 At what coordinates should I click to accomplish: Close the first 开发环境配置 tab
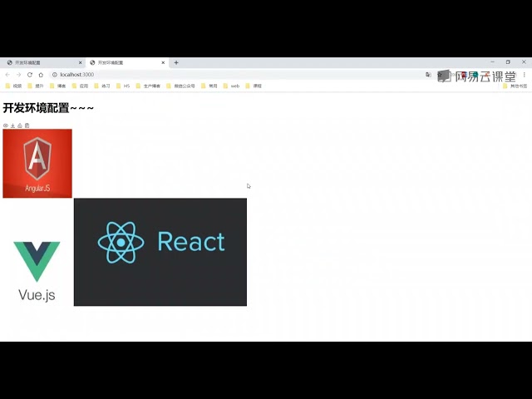click(x=80, y=63)
